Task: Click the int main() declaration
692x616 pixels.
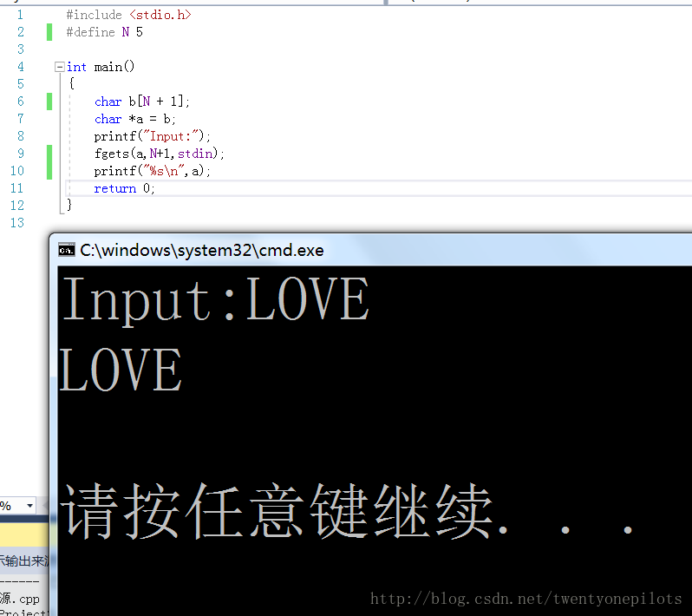Action: coord(101,67)
